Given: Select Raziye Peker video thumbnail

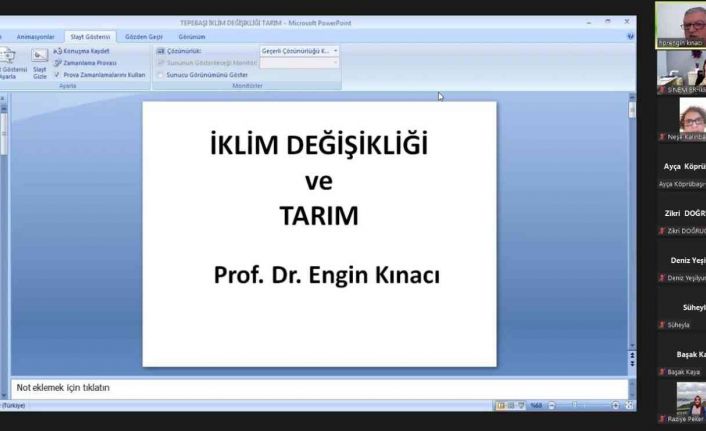Looking at the screenshot, I should coord(681,402).
